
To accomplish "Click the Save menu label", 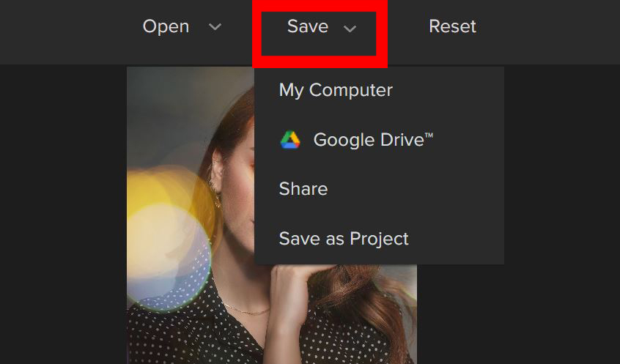I will (x=308, y=26).
